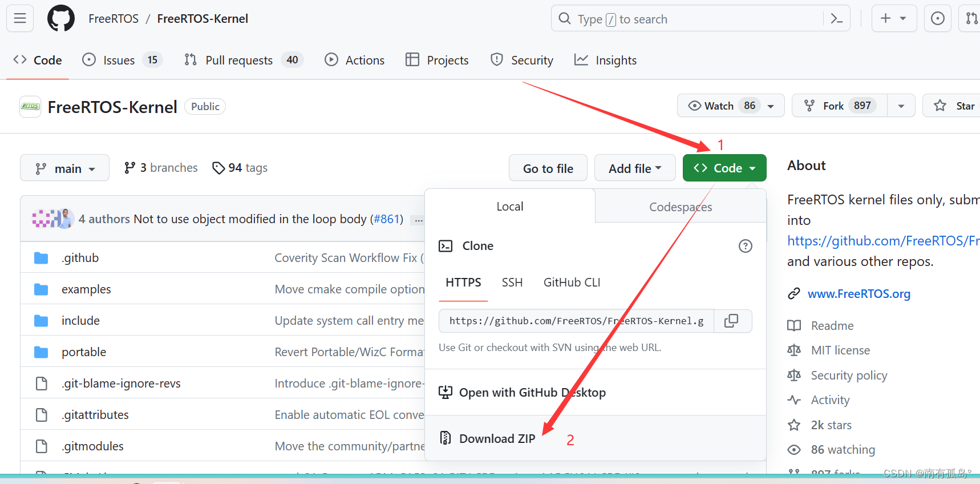
Task: Open the Add file dropdown
Action: tap(635, 168)
